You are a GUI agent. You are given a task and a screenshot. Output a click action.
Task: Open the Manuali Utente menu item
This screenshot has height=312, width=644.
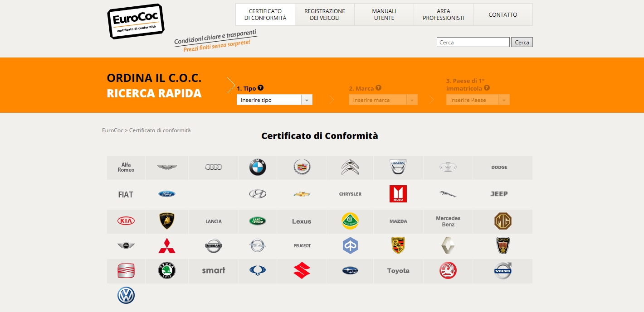(384, 14)
